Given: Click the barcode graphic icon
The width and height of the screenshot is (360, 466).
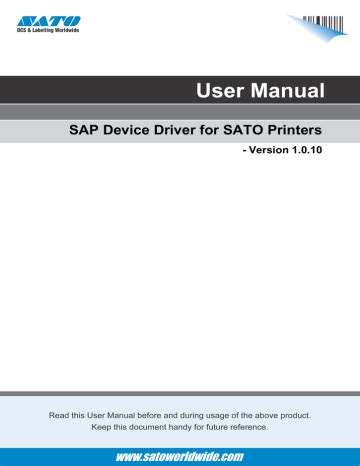Looking at the screenshot, I should pyautogui.click(x=318, y=29).
